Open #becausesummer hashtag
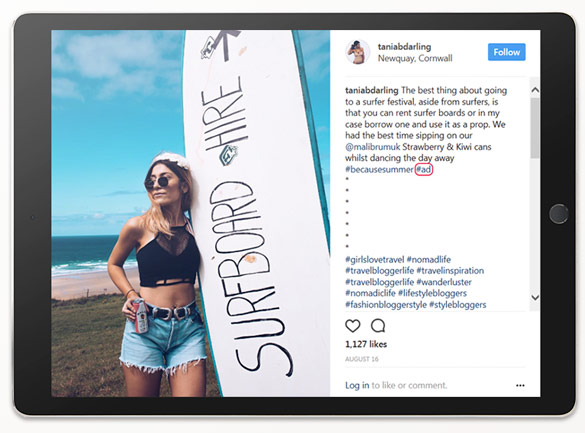Viewport: 585px width, 433px height. [379, 169]
